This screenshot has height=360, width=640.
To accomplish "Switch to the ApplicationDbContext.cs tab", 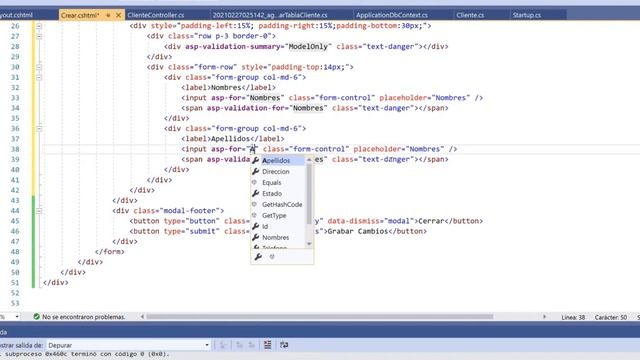I will pyautogui.click(x=392, y=15).
